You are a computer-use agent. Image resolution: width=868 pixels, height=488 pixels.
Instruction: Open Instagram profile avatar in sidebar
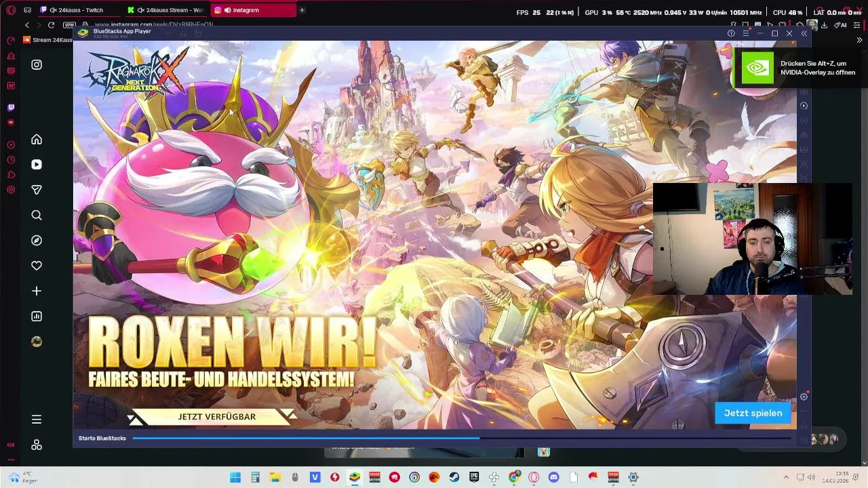pyautogui.click(x=37, y=342)
